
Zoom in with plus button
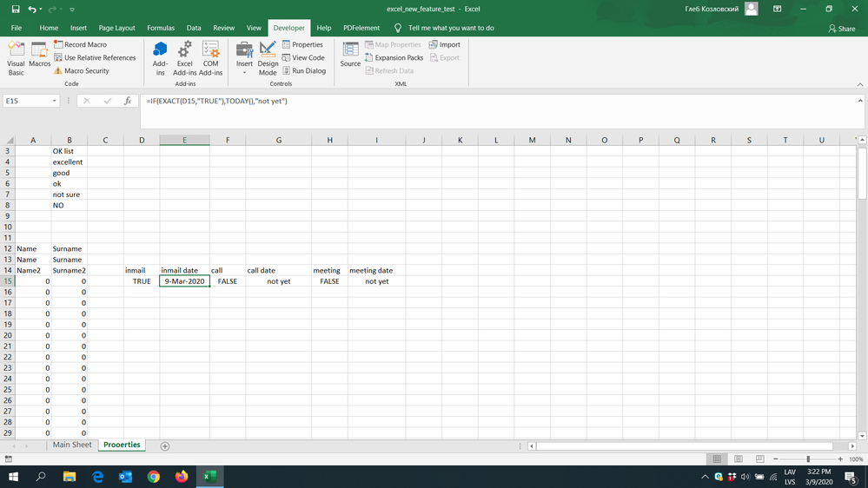tap(840, 459)
